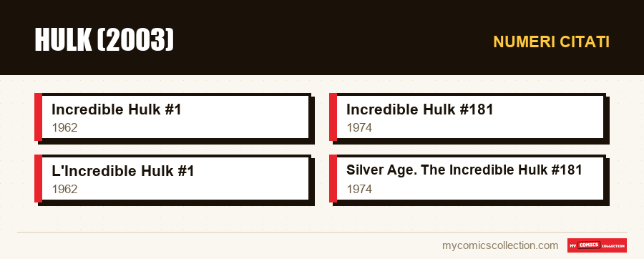Click the red accent bar on Incredible Hulk #181 card
This screenshot has width=644, height=259.
333,117
